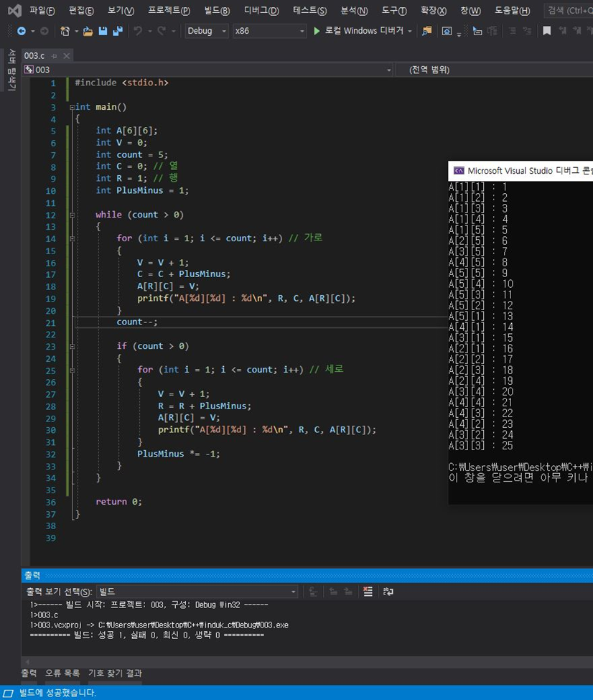
Task: Toggle bookmark with the bookmark icon
Action: pyautogui.click(x=546, y=31)
